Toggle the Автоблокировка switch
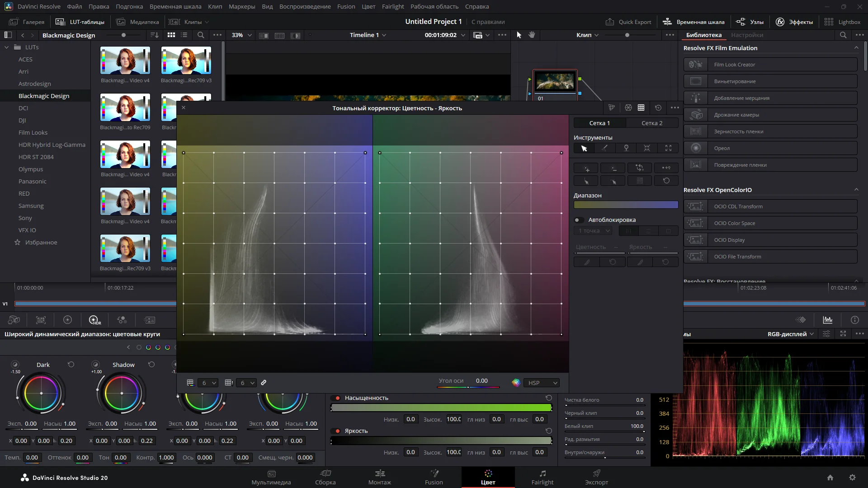Image resolution: width=868 pixels, height=488 pixels. coord(579,220)
